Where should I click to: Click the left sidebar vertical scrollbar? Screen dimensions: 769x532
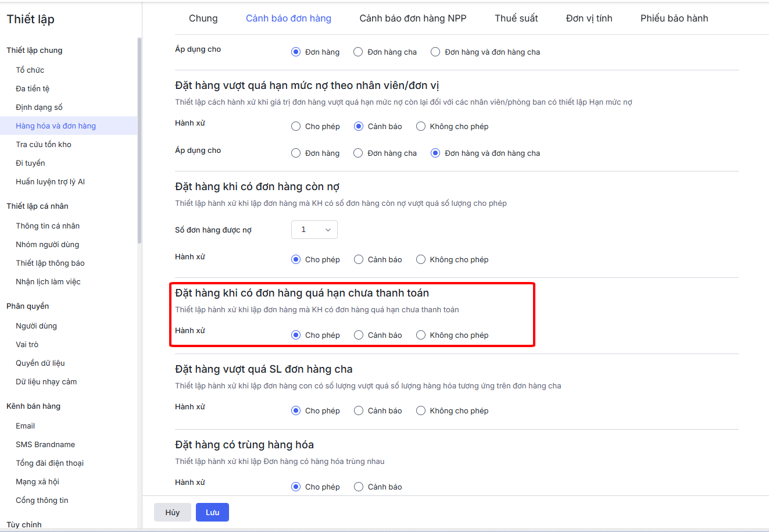point(140,140)
